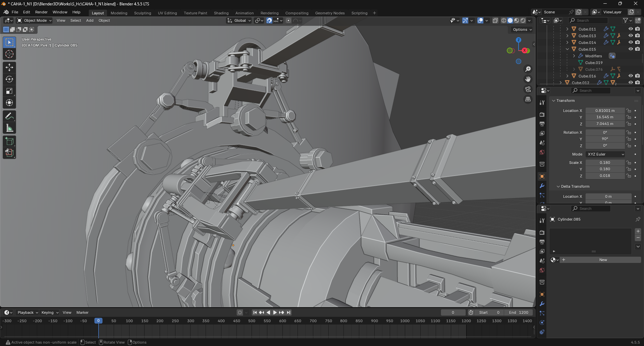This screenshot has height=346, width=644.
Task: Open the viewport Options button
Action: coord(522,30)
